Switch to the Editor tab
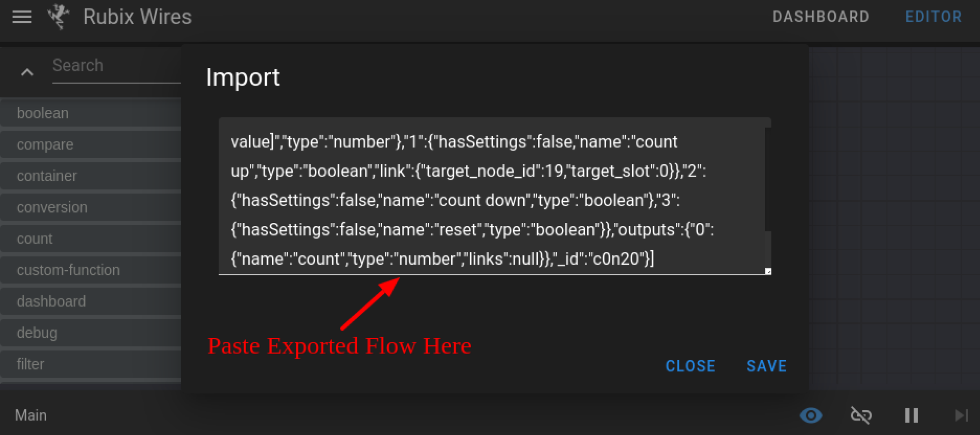980x435 pixels. (934, 17)
